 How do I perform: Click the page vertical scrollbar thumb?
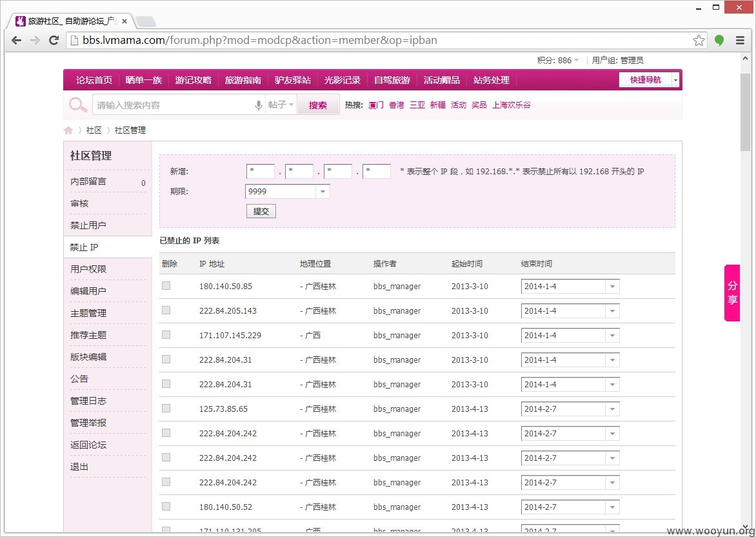(746, 112)
